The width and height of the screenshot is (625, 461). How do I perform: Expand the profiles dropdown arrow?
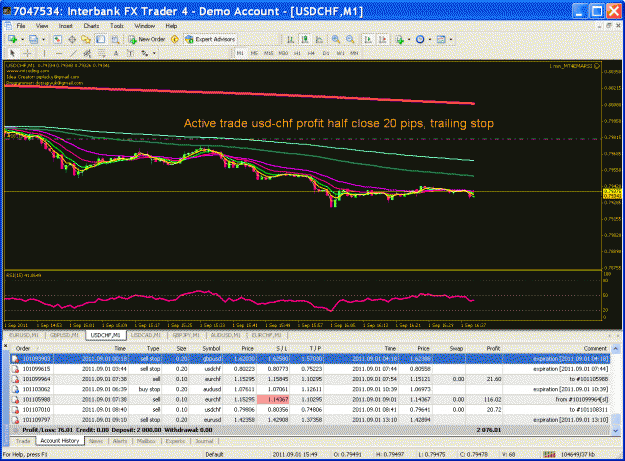pos(43,39)
